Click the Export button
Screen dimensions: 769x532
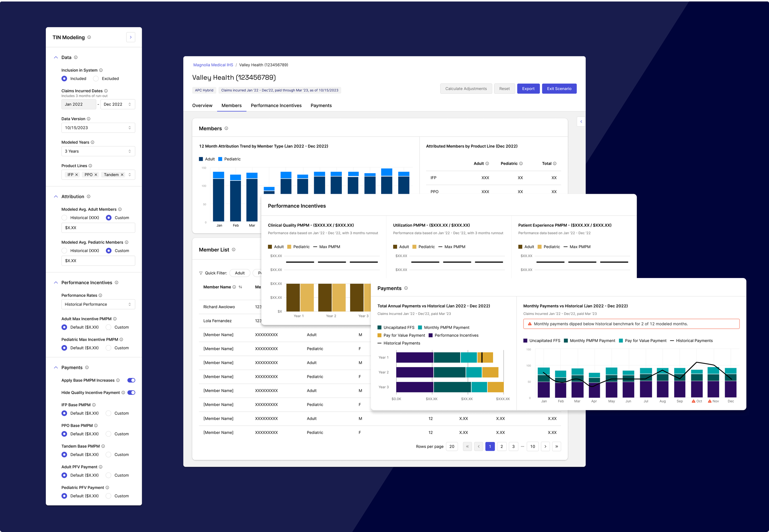[528, 89]
